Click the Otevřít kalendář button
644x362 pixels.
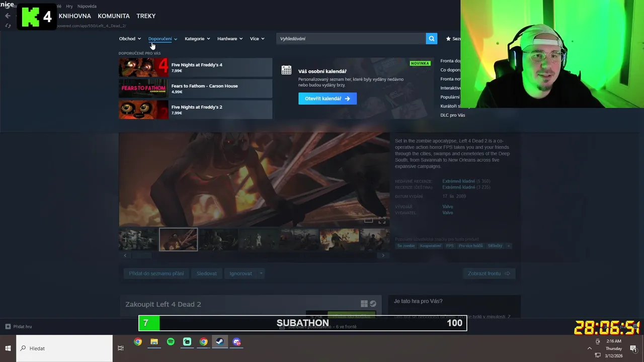click(x=328, y=99)
